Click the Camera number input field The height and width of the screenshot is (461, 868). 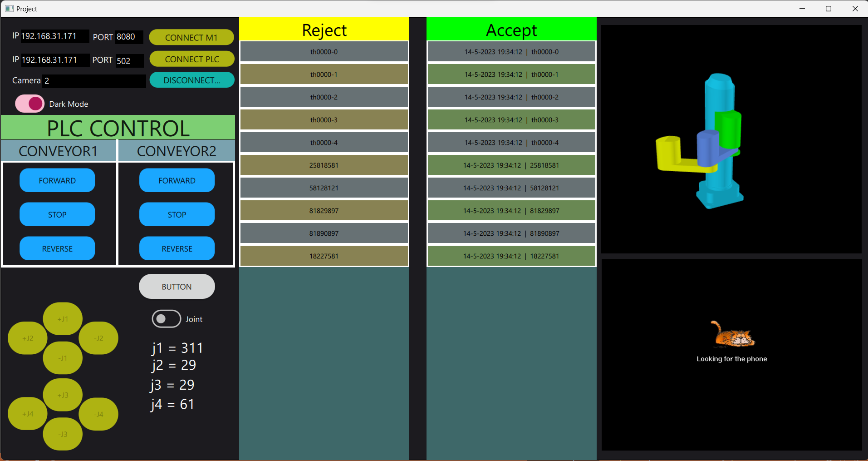[x=93, y=80]
